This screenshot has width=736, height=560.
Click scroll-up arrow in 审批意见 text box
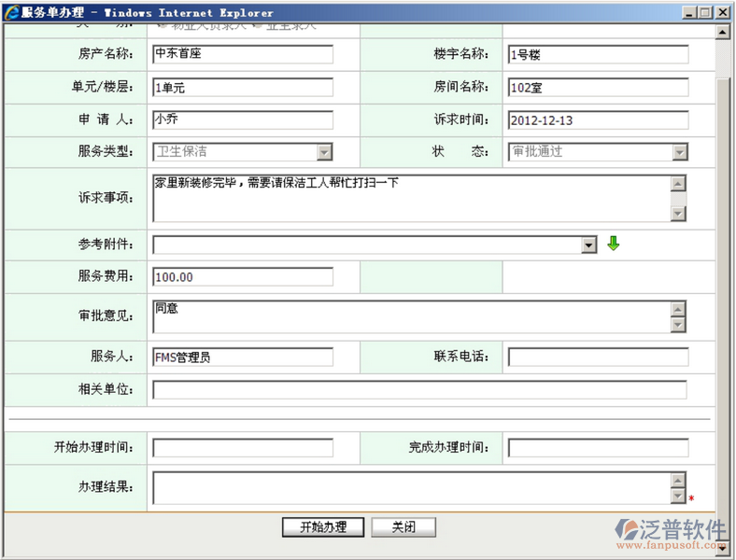click(x=678, y=309)
